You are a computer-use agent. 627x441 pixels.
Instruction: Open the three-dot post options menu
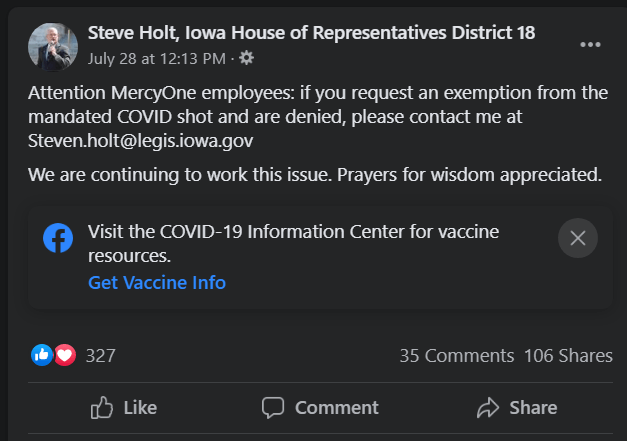click(x=591, y=46)
